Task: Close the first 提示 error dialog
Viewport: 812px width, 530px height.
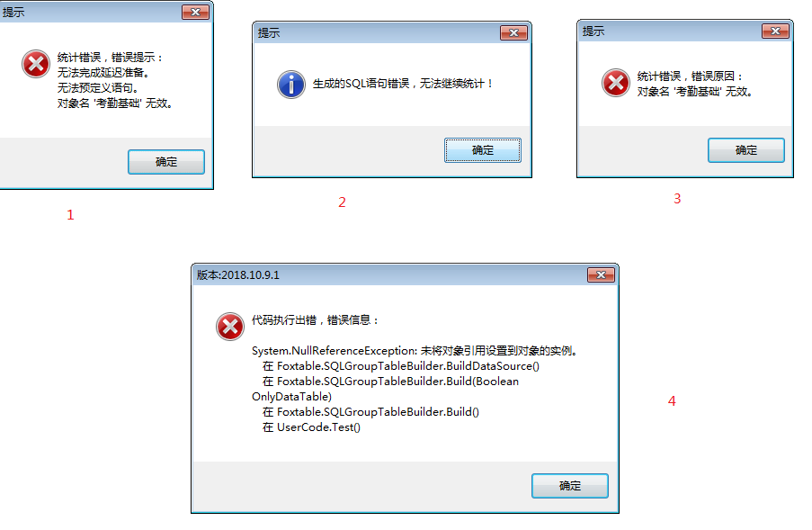Action: 196,13
